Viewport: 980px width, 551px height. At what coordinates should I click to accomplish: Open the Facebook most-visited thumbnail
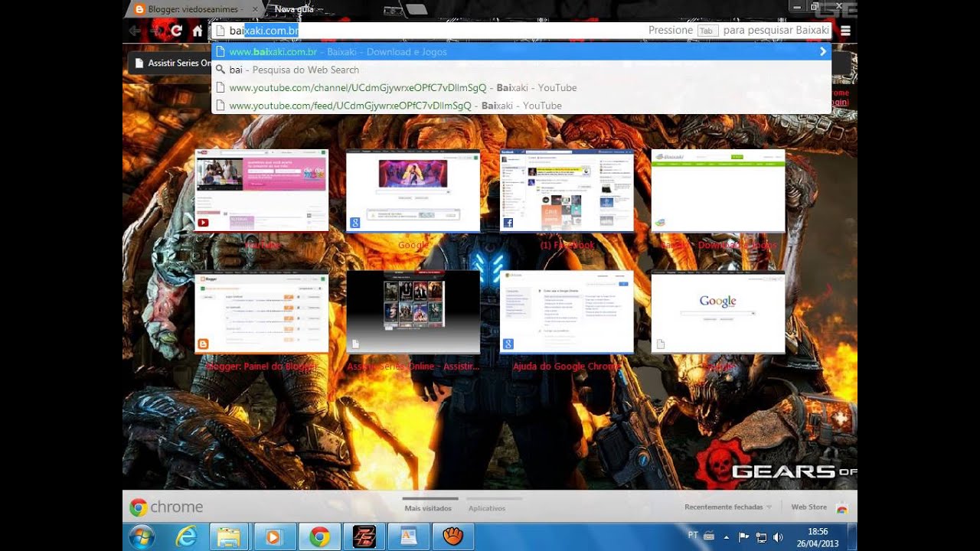567,191
